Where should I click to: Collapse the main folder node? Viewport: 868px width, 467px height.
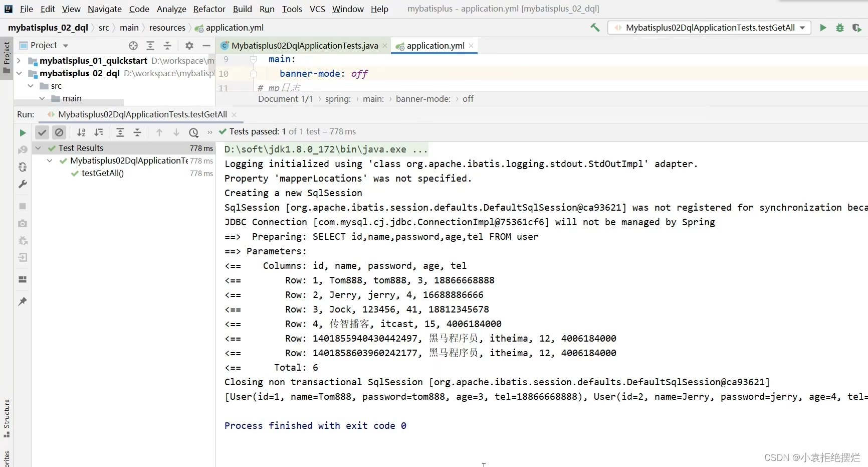click(x=43, y=98)
